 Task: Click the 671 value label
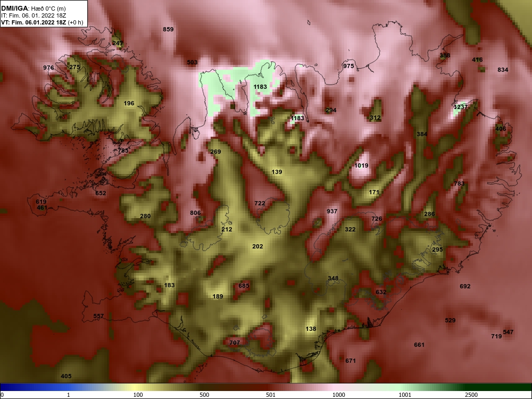pos(351,361)
